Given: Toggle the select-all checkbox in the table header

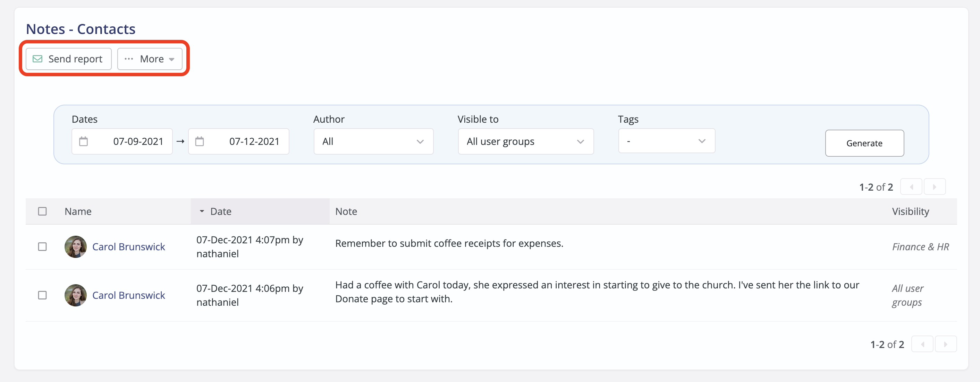Looking at the screenshot, I should click(x=42, y=211).
